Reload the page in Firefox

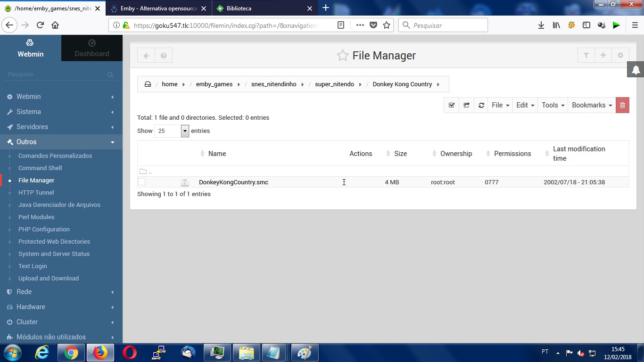(40, 25)
